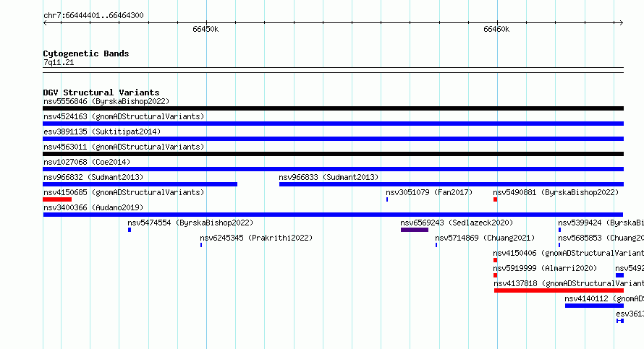
Task: Click the black nsv4563011 variant bar
Action: [333, 154]
